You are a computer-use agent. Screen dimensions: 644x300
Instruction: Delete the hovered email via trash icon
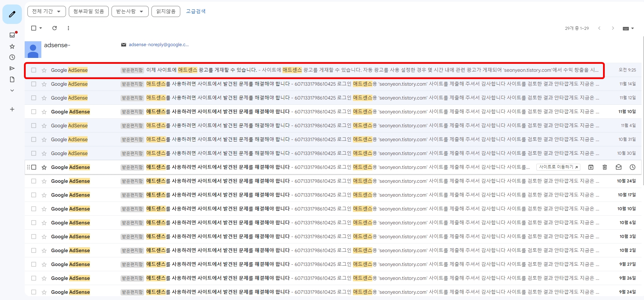pos(605,167)
